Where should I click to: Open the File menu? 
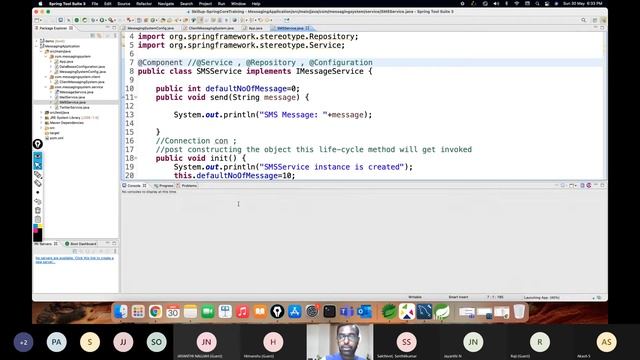95,4
